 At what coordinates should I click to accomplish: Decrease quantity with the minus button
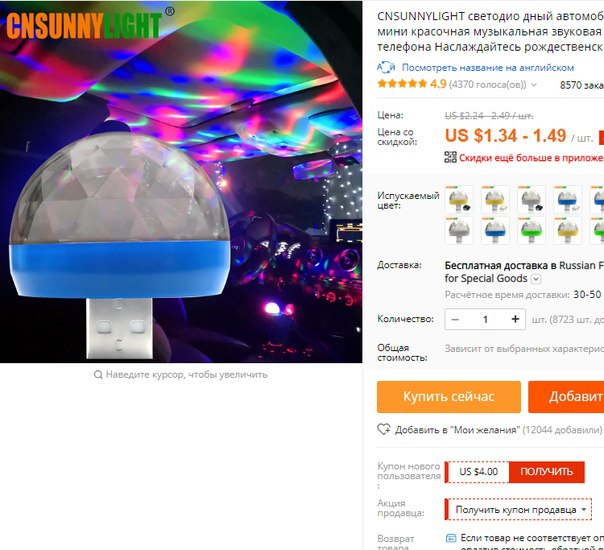[455, 319]
